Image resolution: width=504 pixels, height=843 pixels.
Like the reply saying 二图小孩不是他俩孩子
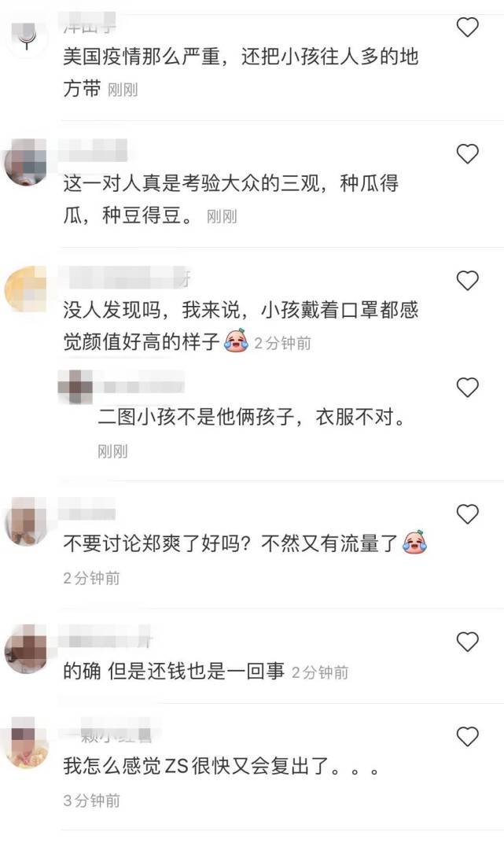tap(467, 387)
